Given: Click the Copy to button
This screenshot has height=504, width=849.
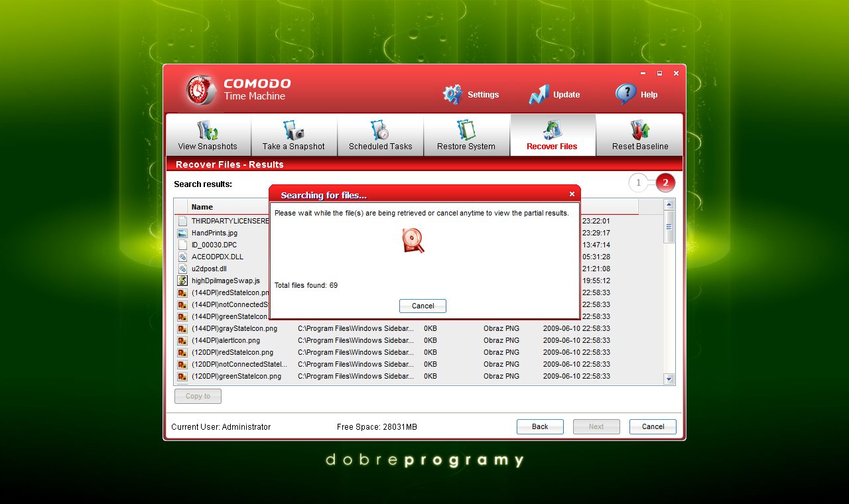Looking at the screenshot, I should (x=198, y=396).
